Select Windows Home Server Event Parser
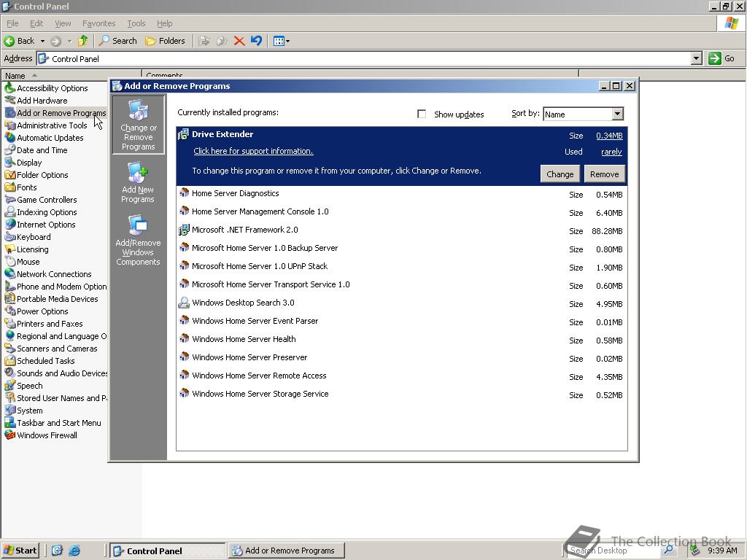The height and width of the screenshot is (560, 747). pyautogui.click(x=402, y=322)
